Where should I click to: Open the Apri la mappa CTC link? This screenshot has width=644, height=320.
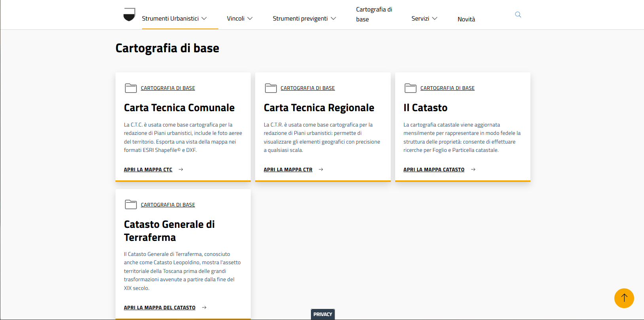tap(148, 169)
